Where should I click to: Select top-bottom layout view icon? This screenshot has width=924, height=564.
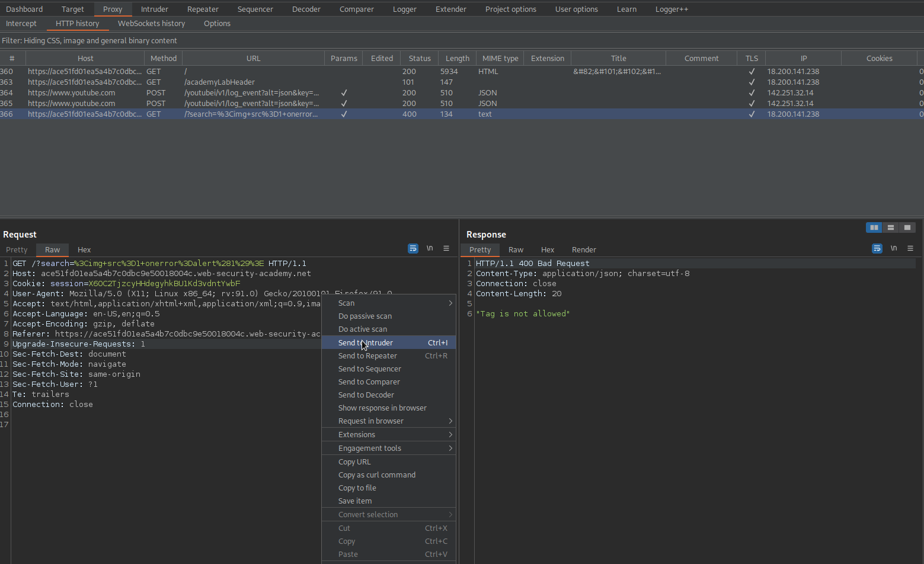click(890, 227)
